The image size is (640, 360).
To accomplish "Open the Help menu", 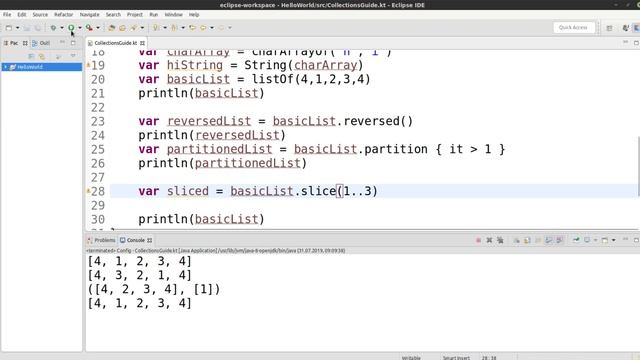I will 194,15.
